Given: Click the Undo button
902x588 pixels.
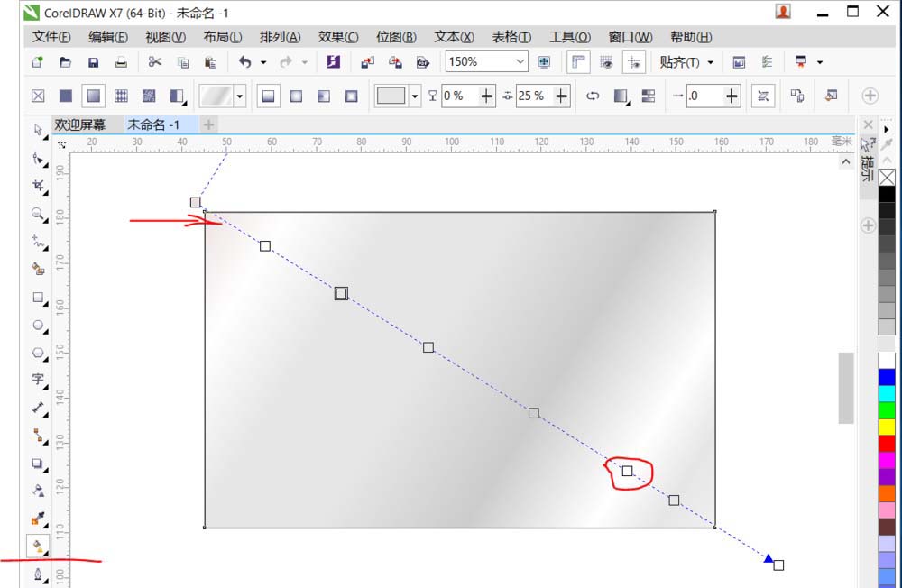Looking at the screenshot, I should (x=244, y=62).
